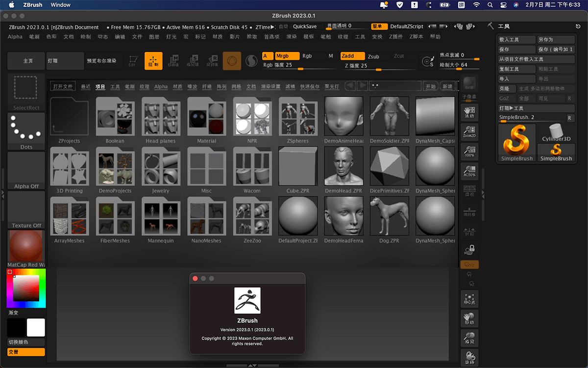
Task: Adjust the 绘制大小 draw size slider
Action: [x=459, y=65]
